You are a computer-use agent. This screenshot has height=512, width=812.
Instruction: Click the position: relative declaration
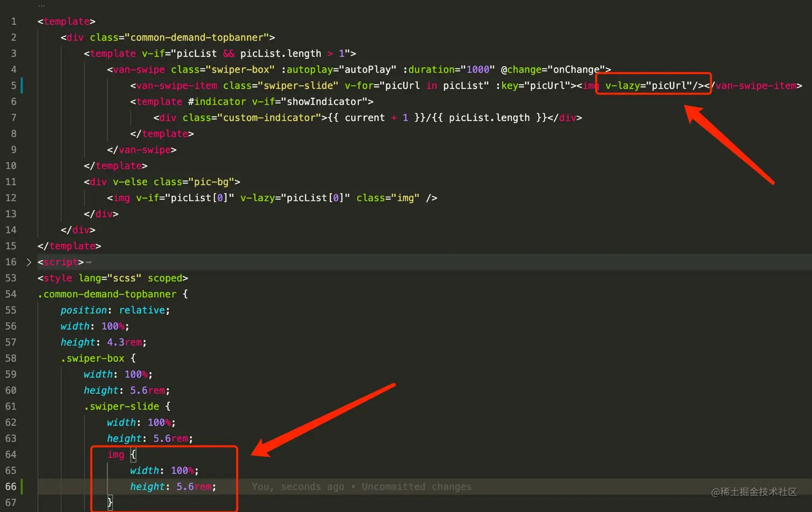(x=115, y=311)
